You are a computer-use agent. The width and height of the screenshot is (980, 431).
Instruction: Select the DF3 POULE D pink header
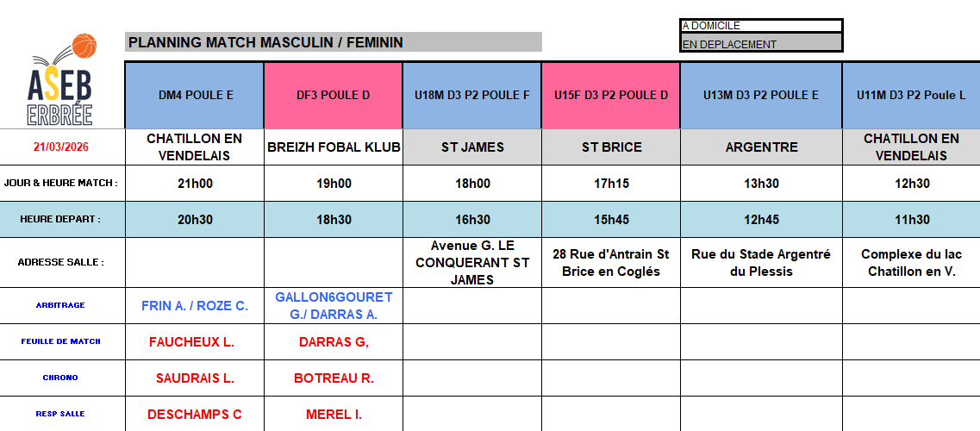(333, 96)
